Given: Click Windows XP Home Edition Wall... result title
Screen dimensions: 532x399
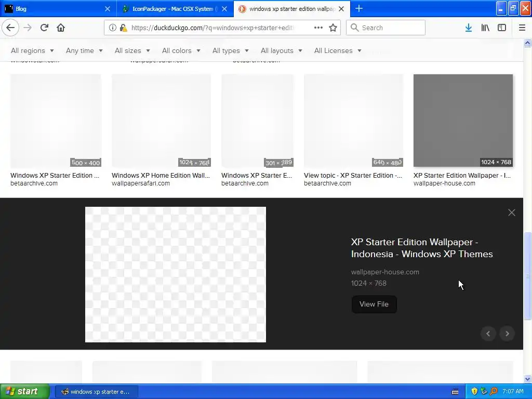Looking at the screenshot, I should tap(161, 176).
